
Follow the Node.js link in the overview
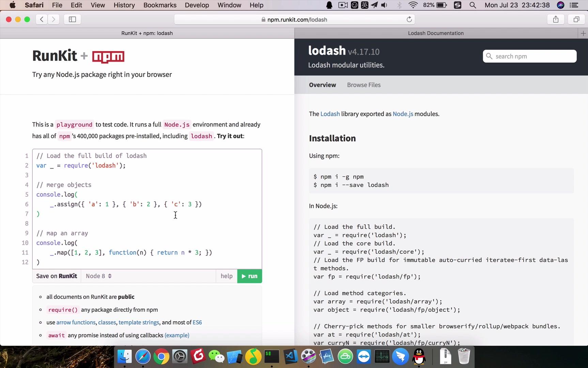[x=403, y=114]
